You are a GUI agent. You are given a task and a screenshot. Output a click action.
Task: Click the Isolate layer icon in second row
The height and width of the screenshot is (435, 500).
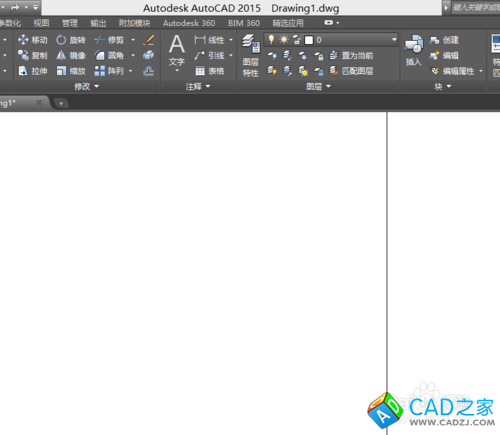coord(287,55)
